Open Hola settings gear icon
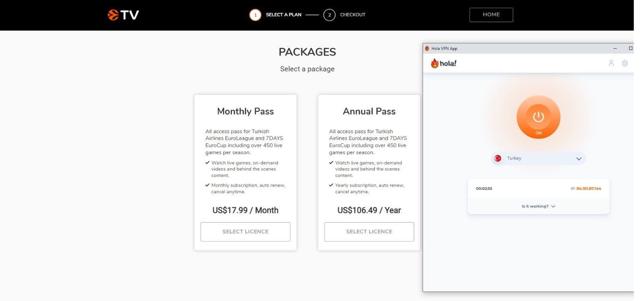 625,63
